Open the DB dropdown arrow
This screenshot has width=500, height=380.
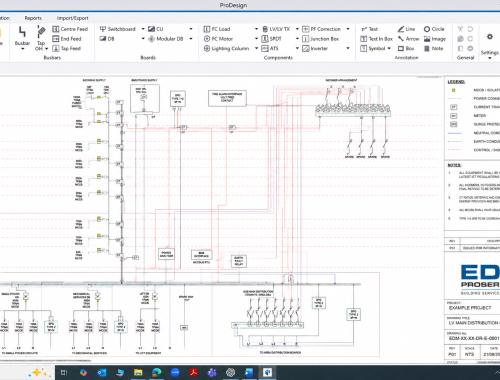(143, 39)
